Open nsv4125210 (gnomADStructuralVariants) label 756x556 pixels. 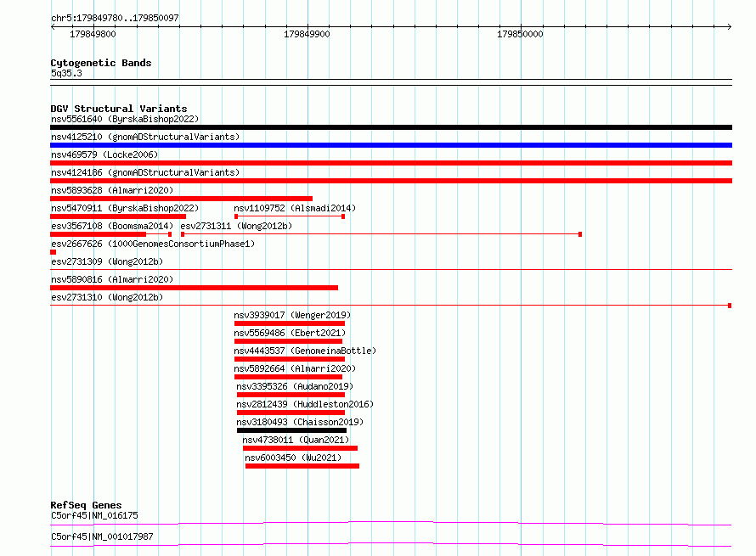pos(145,137)
